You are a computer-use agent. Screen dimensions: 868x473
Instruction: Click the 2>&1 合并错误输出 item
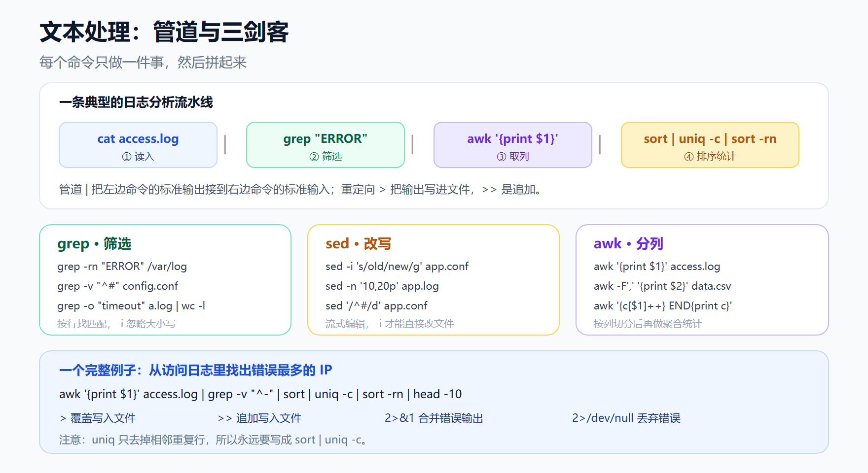[x=434, y=418]
